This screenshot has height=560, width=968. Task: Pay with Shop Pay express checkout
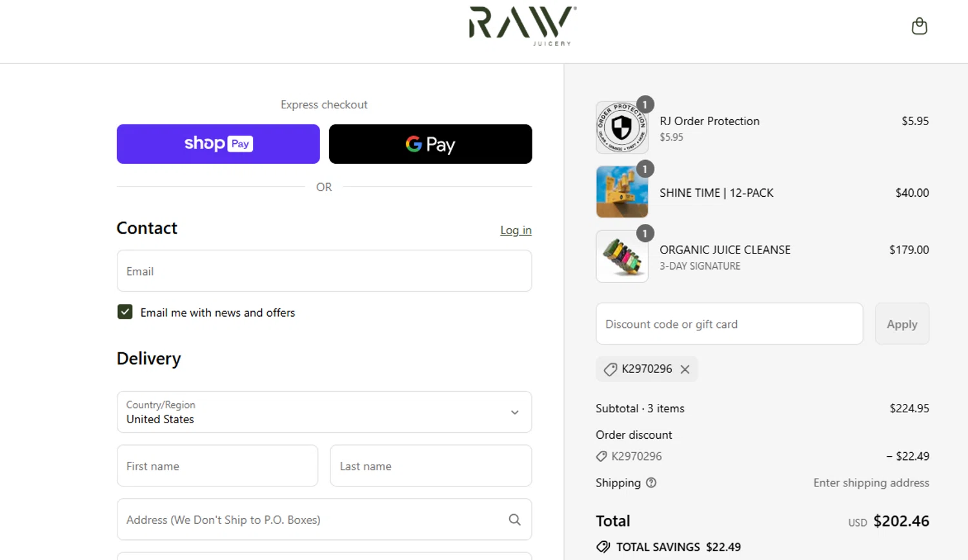[218, 144]
